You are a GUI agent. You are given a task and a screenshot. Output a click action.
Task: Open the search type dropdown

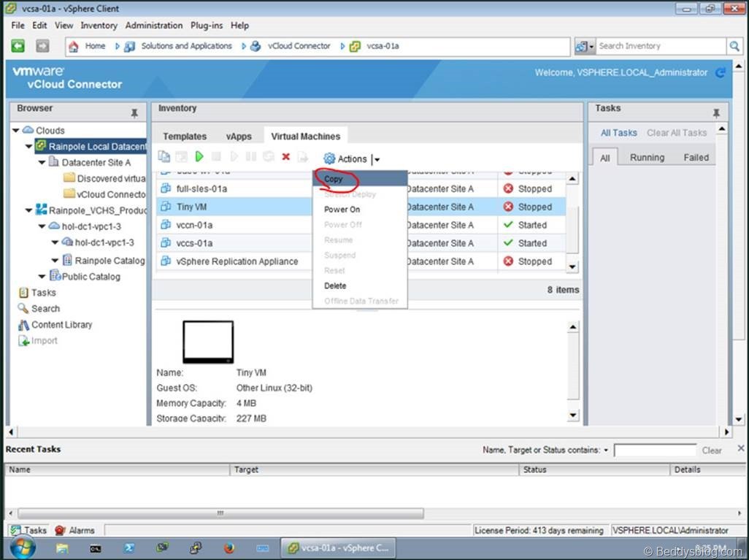point(591,46)
